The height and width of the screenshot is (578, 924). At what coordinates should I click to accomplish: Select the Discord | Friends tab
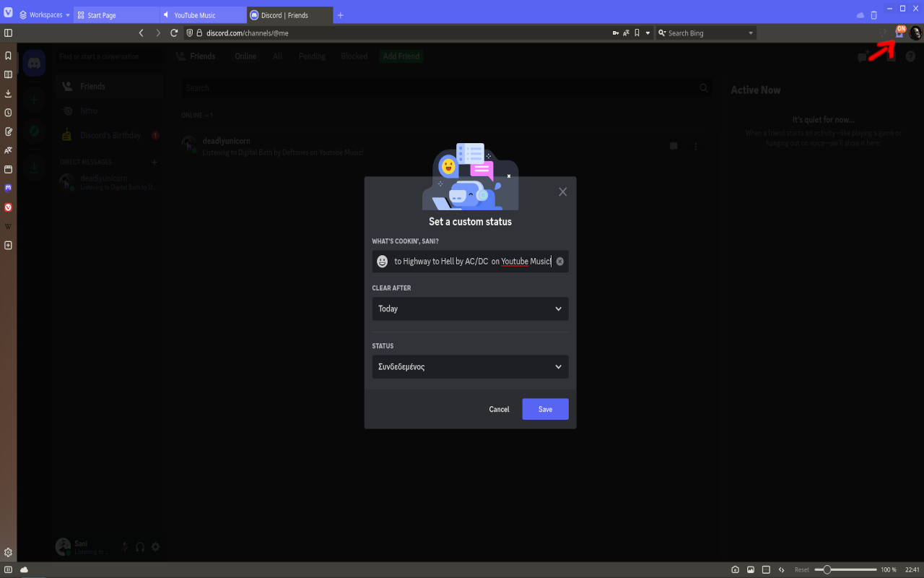[289, 15]
